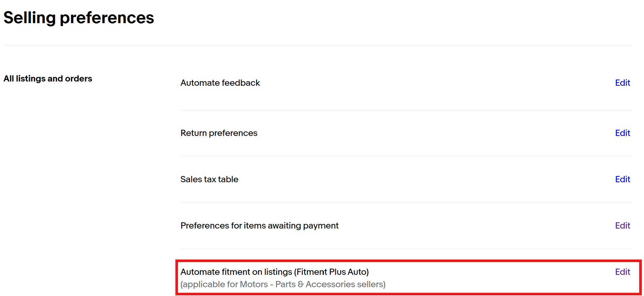Viewport: 644px width, 296px height.
Task: Click 'Automate fitment on listings' text
Action: tap(236, 272)
